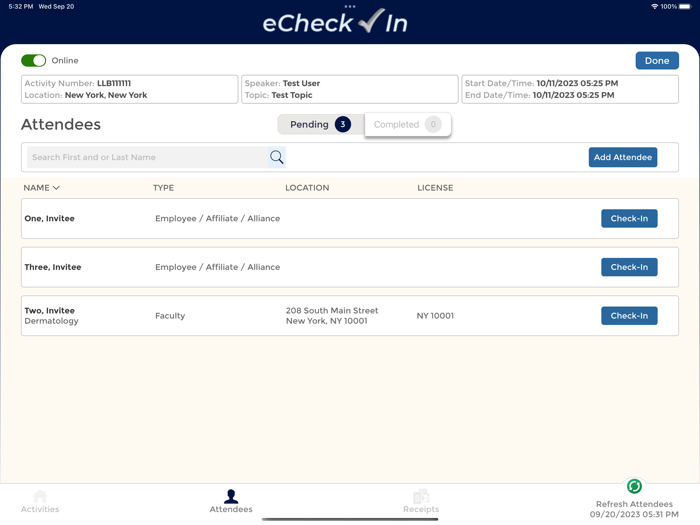
Task: Tap the battery status icon
Action: point(685,6)
